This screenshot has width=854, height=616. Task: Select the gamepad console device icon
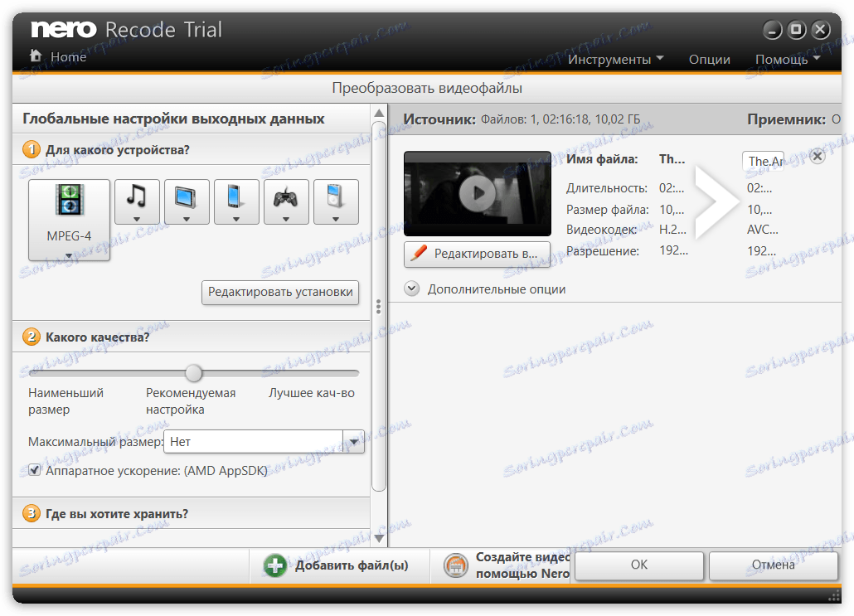tap(285, 197)
